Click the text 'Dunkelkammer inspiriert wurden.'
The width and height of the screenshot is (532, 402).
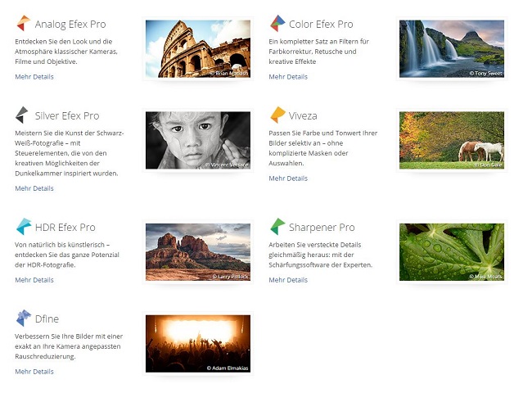pos(66,174)
